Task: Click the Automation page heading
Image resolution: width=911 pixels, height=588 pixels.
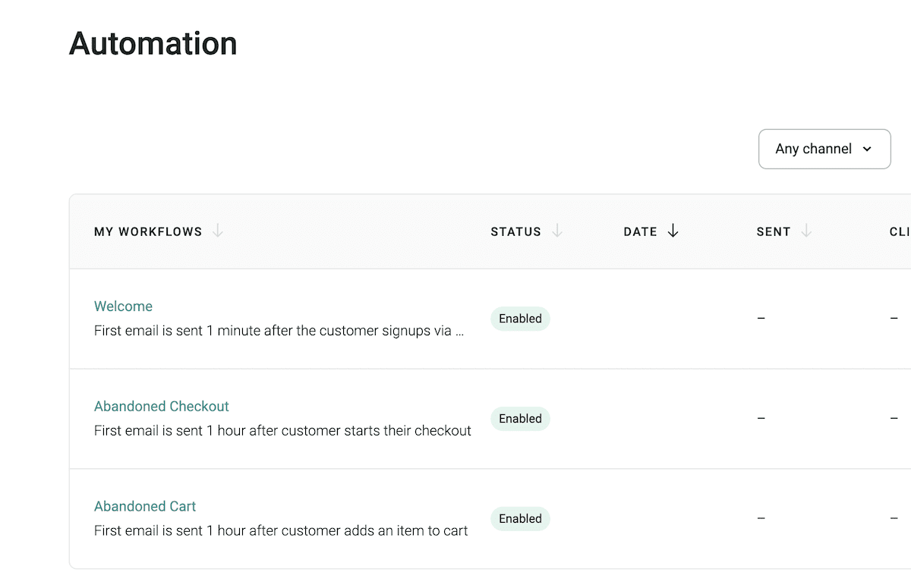Action: click(153, 43)
